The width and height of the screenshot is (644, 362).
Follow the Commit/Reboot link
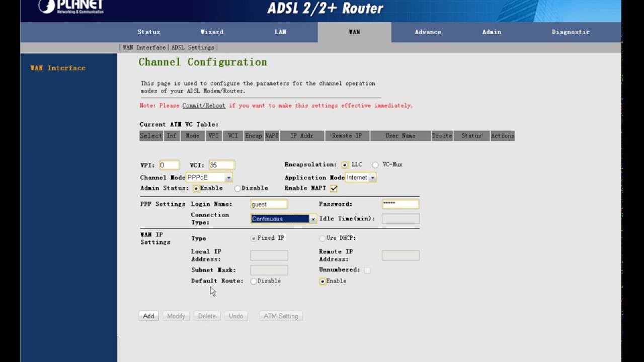pos(204,106)
